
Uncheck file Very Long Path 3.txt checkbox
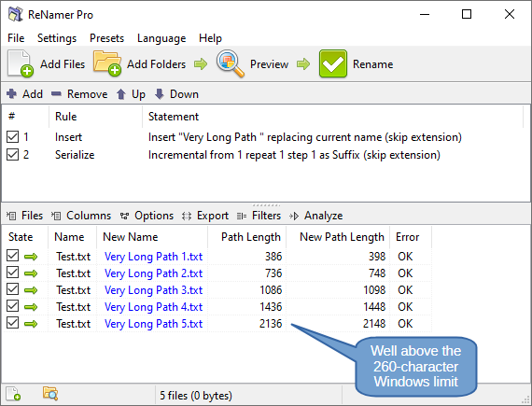tap(12, 289)
